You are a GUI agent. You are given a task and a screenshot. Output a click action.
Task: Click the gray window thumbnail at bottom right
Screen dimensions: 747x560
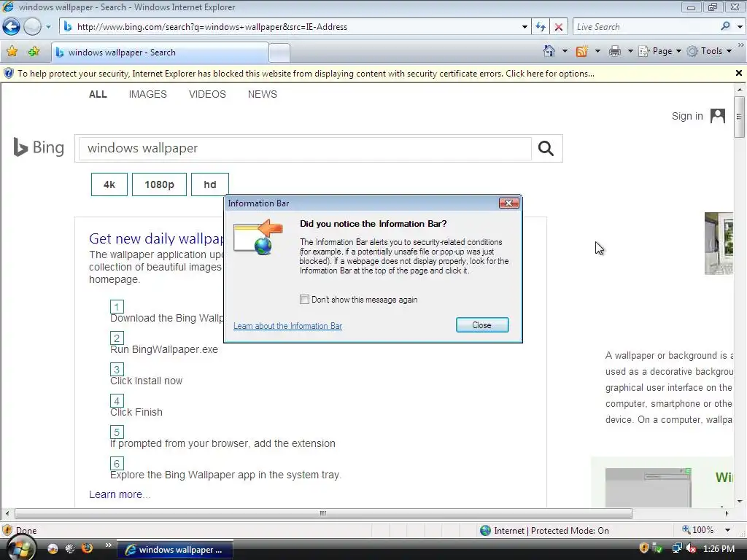pyautogui.click(x=648, y=487)
